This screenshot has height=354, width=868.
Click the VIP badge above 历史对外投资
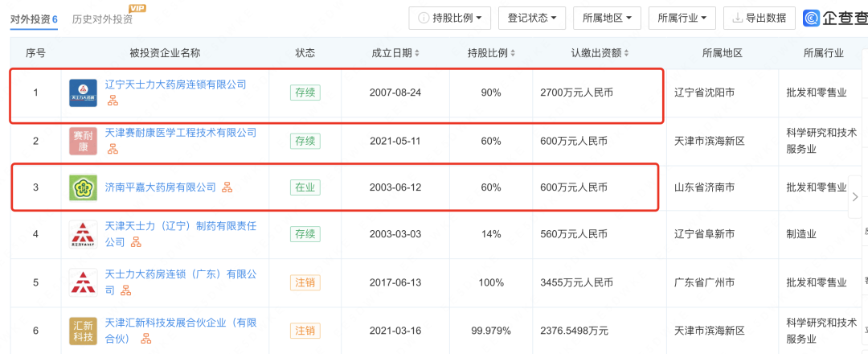pyautogui.click(x=137, y=8)
